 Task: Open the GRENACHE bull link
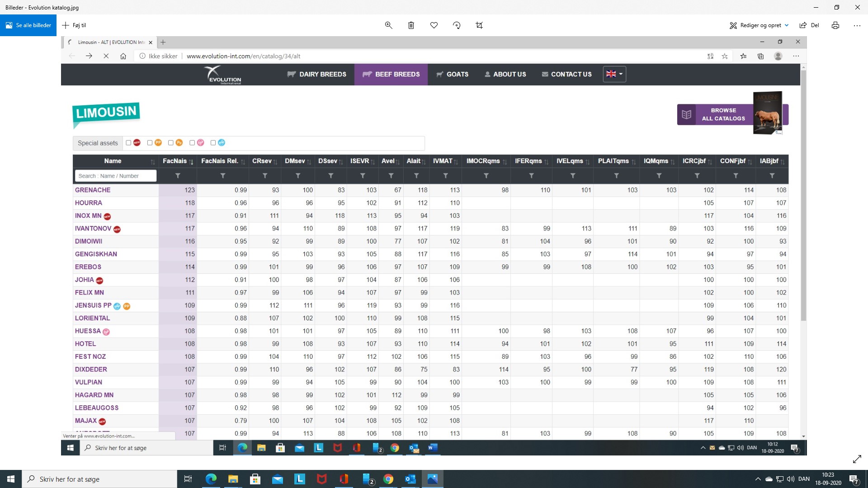click(93, 190)
